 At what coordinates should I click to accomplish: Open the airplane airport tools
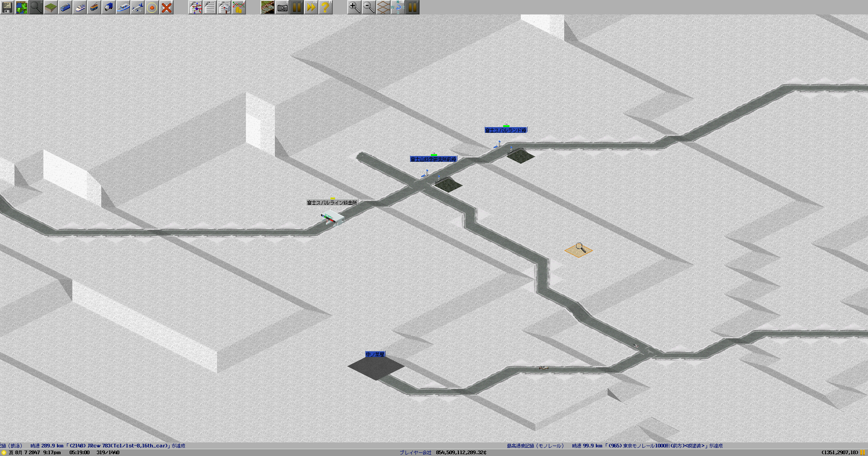click(x=137, y=7)
